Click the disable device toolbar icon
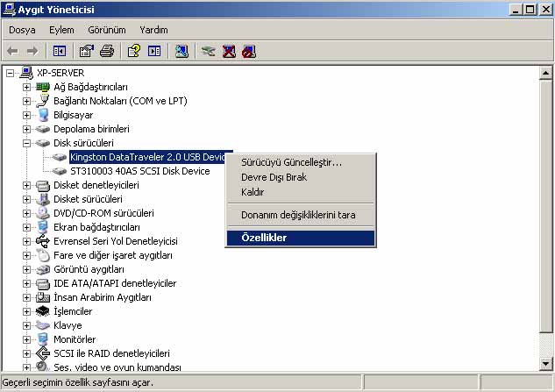The height and width of the screenshot is (392, 555). click(x=249, y=51)
